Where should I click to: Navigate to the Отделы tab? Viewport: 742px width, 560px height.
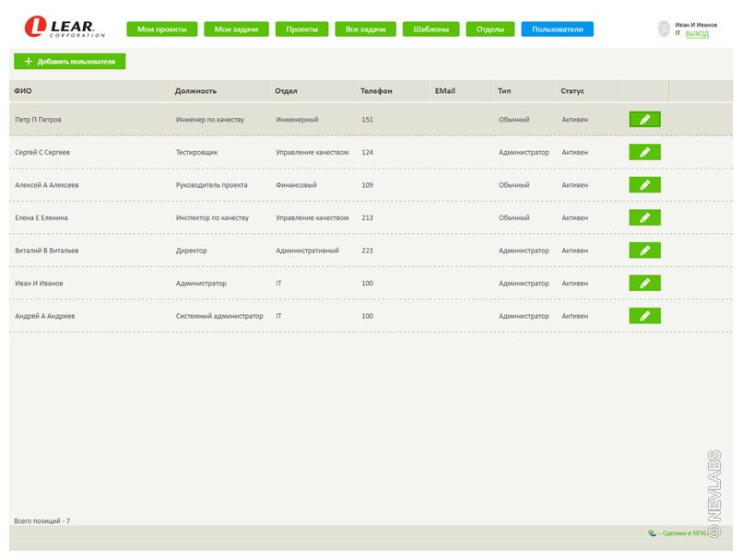click(x=489, y=29)
